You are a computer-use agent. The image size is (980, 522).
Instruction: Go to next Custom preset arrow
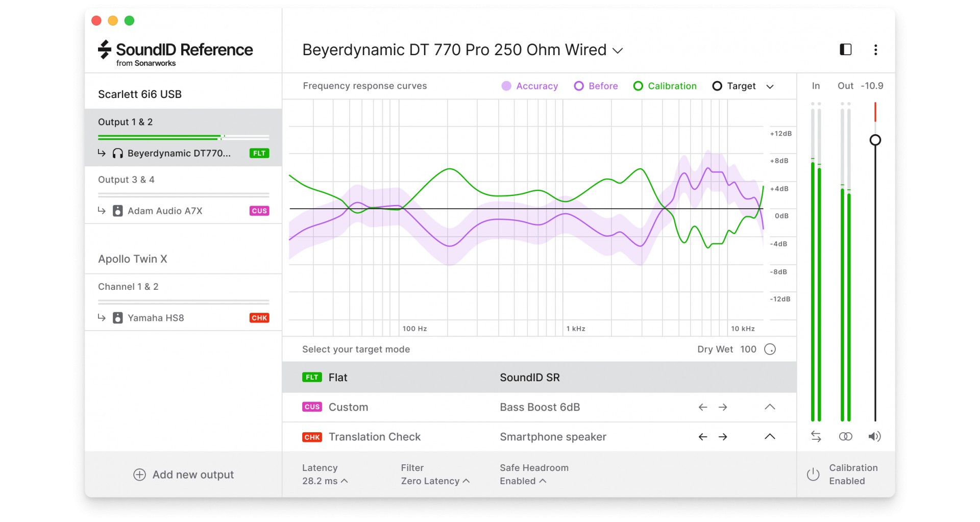point(723,407)
